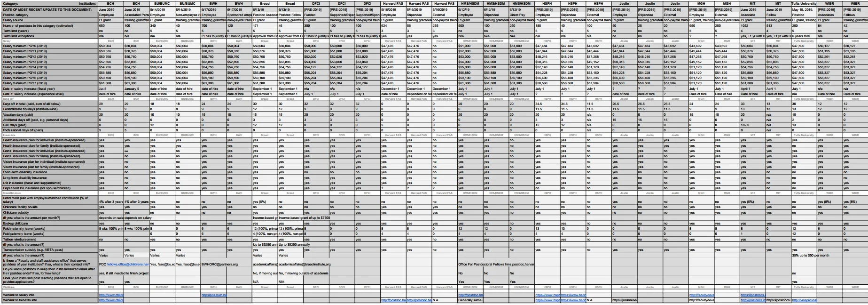The image size is (868, 305).
Task: Select the 'May 15, 2019.' date cell
Action: (x=804, y=9)
